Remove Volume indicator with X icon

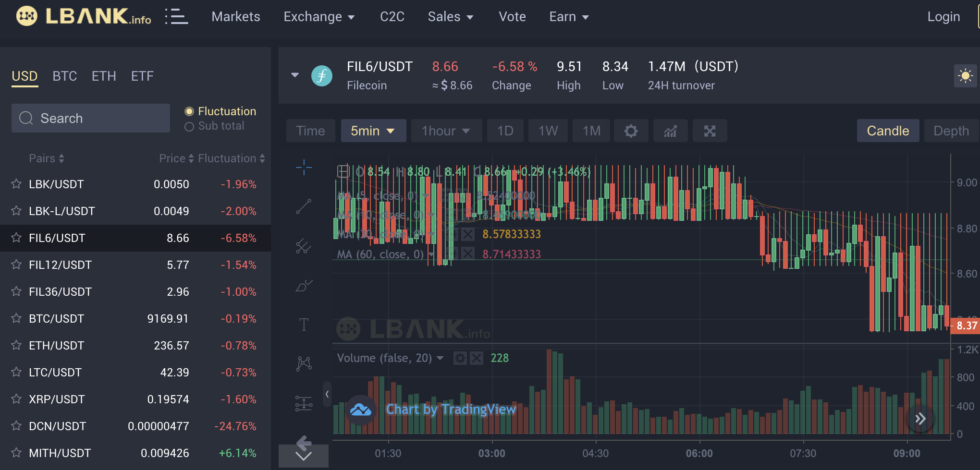(x=476, y=358)
